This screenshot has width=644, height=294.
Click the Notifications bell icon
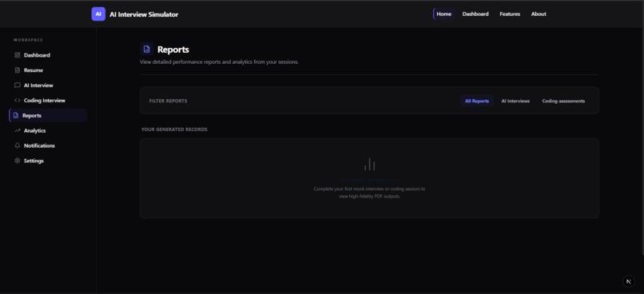click(x=18, y=145)
